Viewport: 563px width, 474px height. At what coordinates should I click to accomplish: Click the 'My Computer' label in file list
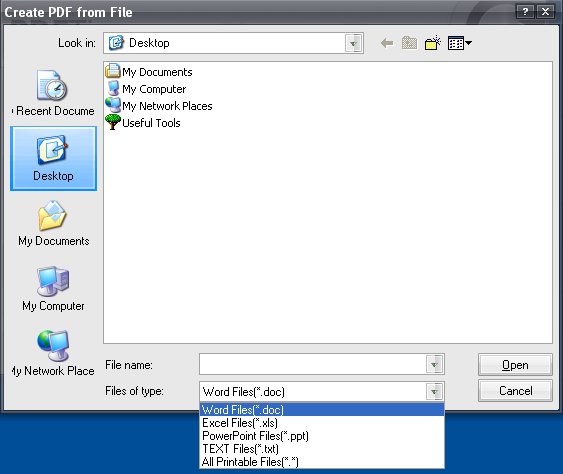[154, 89]
